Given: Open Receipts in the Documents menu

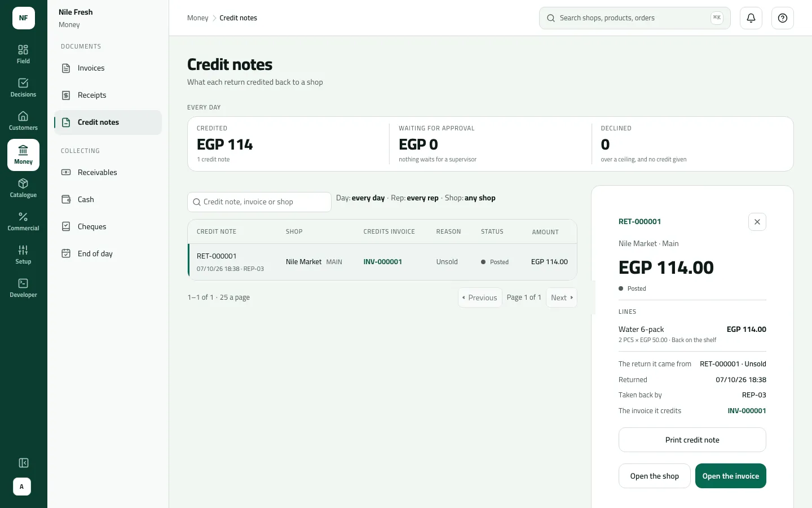Looking at the screenshot, I should pos(108,95).
